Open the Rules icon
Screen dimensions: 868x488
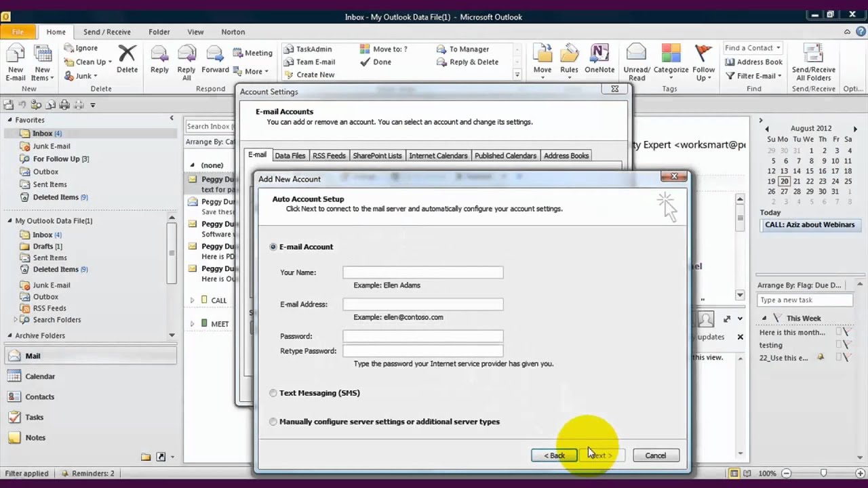point(569,54)
